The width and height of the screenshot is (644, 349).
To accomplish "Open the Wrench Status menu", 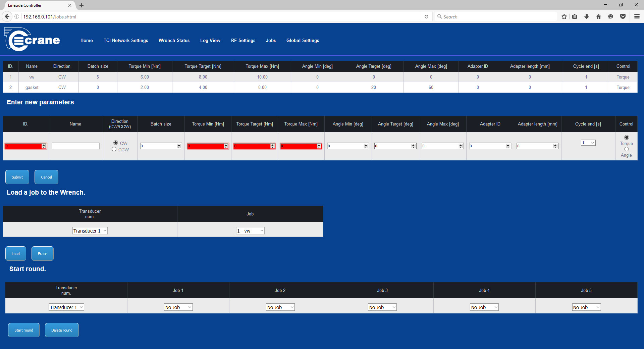I will [x=174, y=40].
